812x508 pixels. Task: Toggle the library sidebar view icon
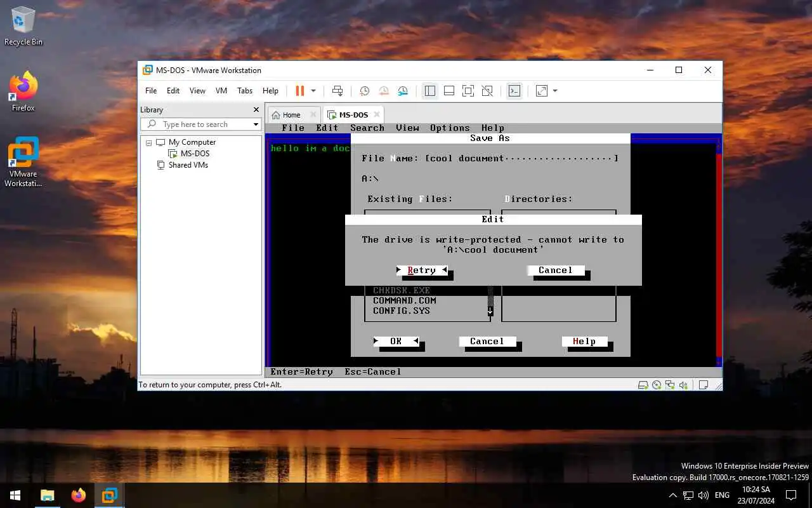tap(430, 91)
